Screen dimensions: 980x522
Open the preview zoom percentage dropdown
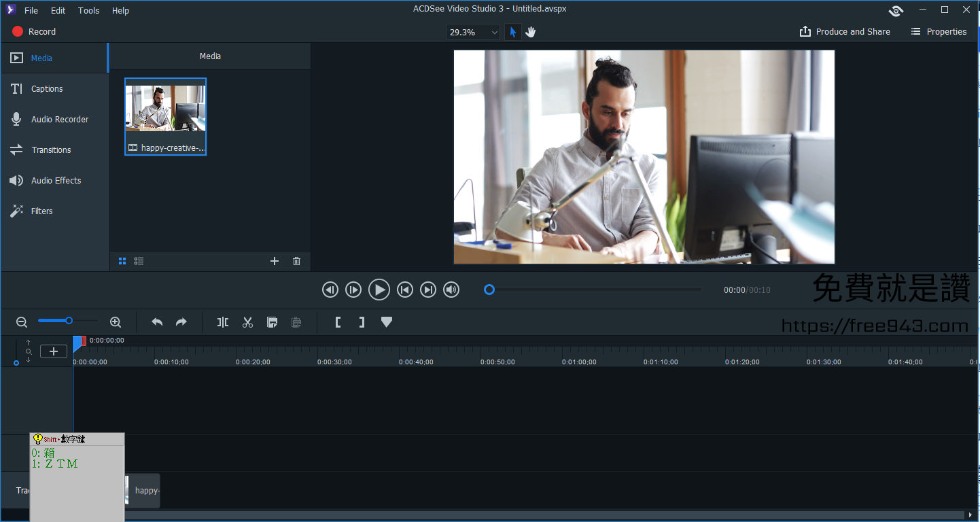click(473, 32)
